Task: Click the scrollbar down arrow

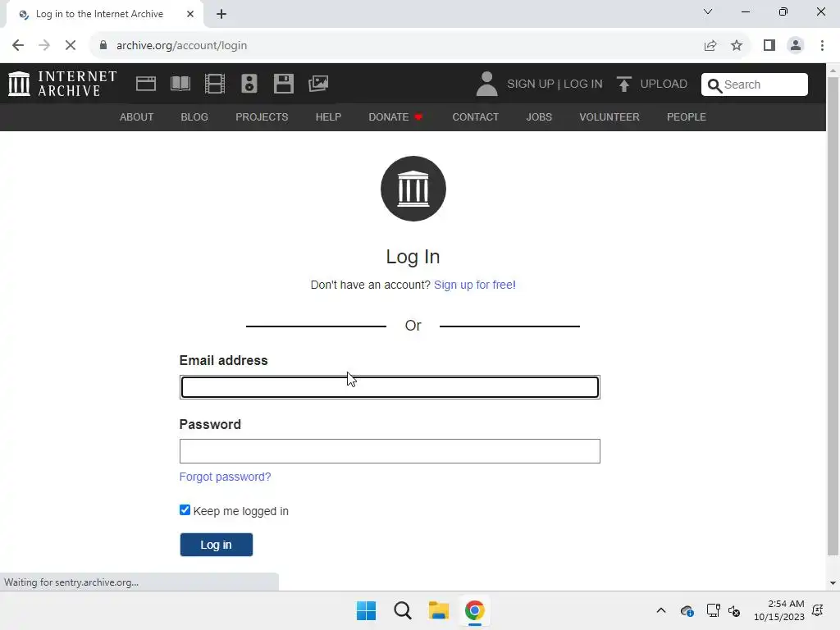Action: pyautogui.click(x=833, y=583)
